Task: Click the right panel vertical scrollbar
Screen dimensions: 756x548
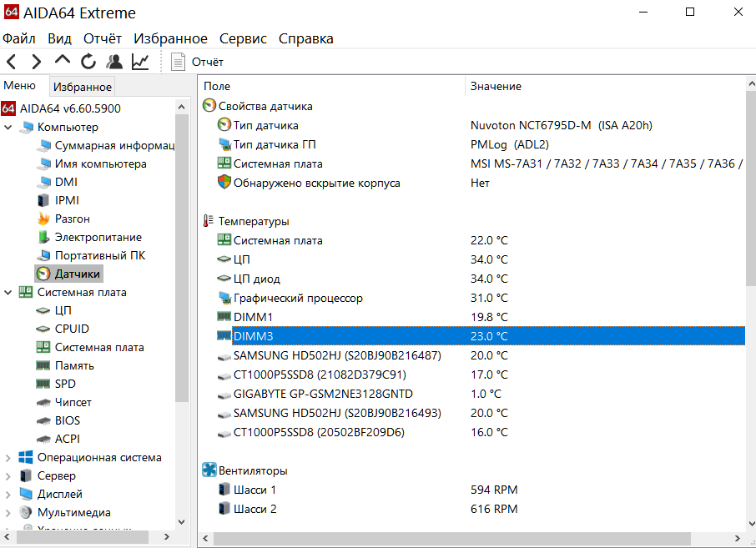Action: click(750, 209)
